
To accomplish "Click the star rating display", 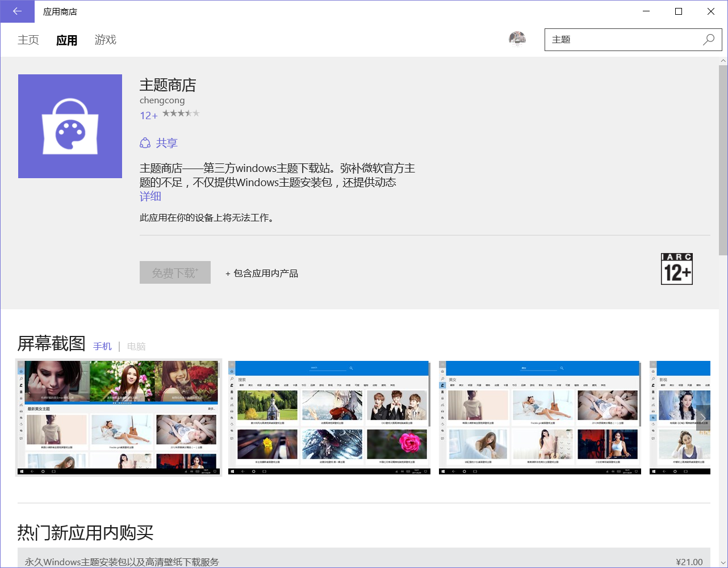I will click(x=181, y=113).
